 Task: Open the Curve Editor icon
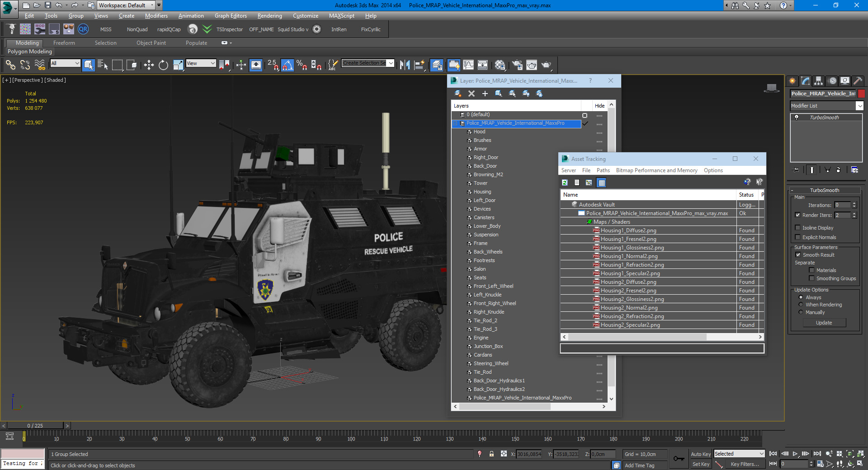[x=468, y=65]
